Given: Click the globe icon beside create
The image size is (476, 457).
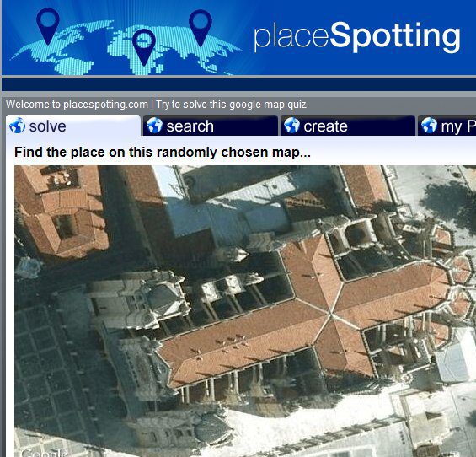Looking at the screenshot, I should click(291, 126).
